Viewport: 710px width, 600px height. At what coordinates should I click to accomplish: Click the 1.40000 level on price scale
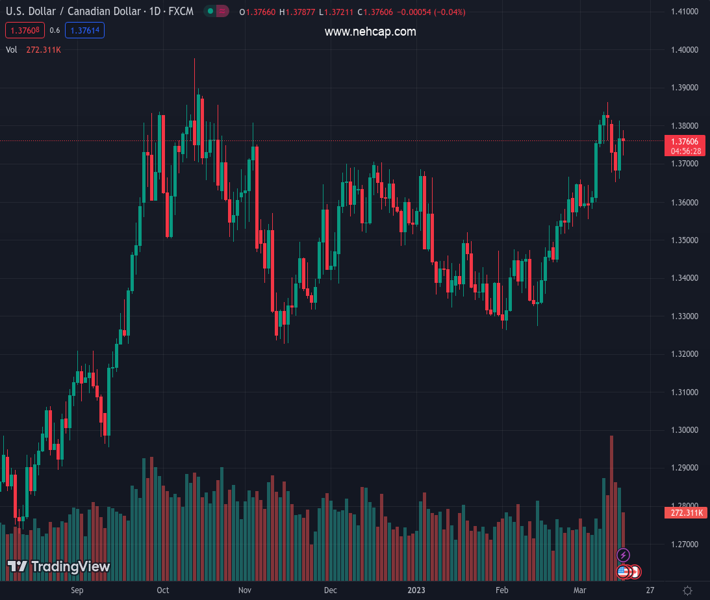(684, 50)
